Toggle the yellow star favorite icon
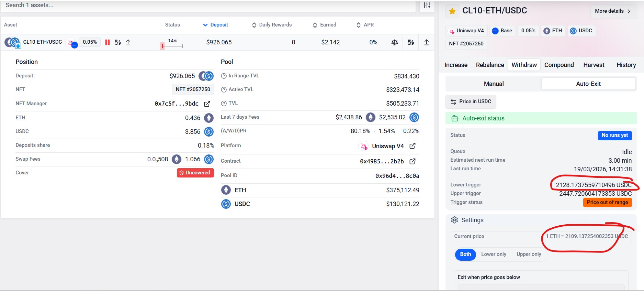The image size is (644, 291). pyautogui.click(x=452, y=11)
